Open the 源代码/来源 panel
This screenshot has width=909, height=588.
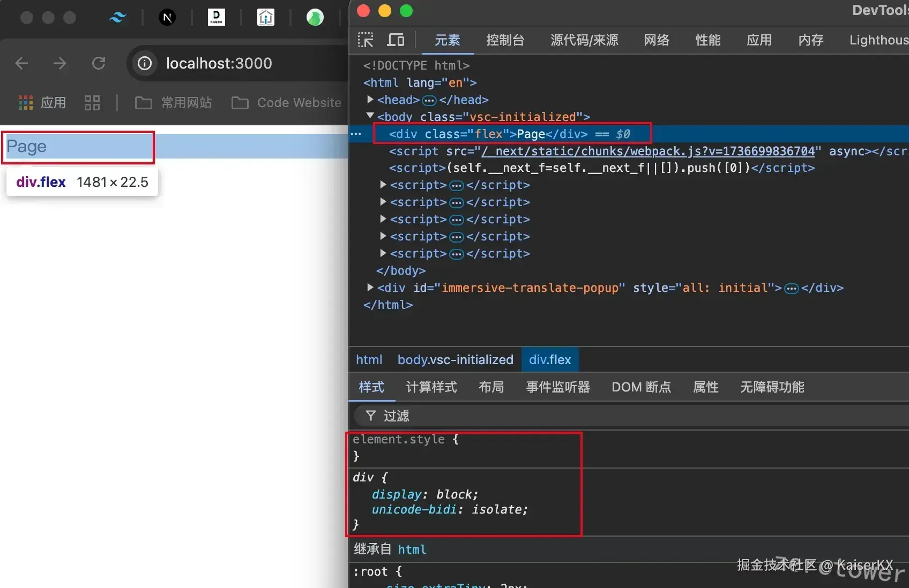[x=584, y=40]
